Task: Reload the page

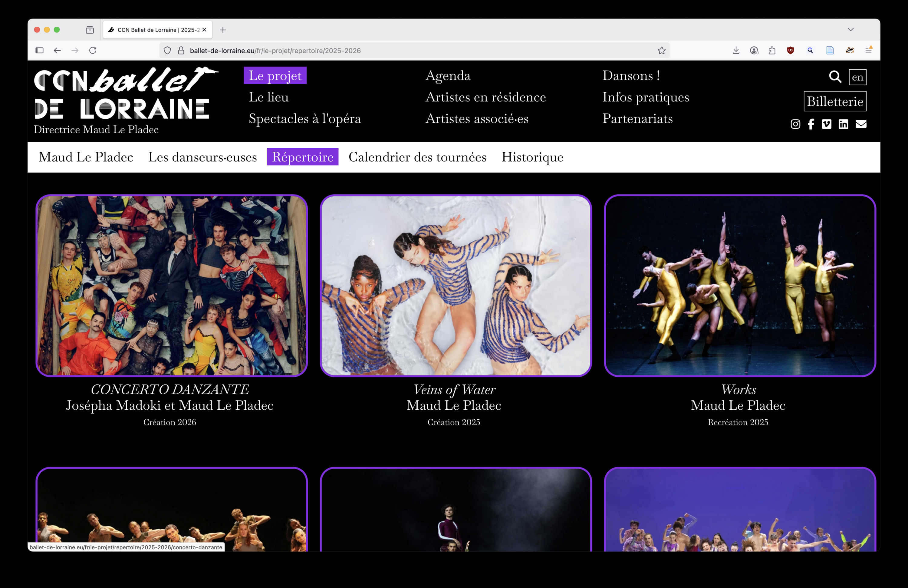Action: [93, 50]
